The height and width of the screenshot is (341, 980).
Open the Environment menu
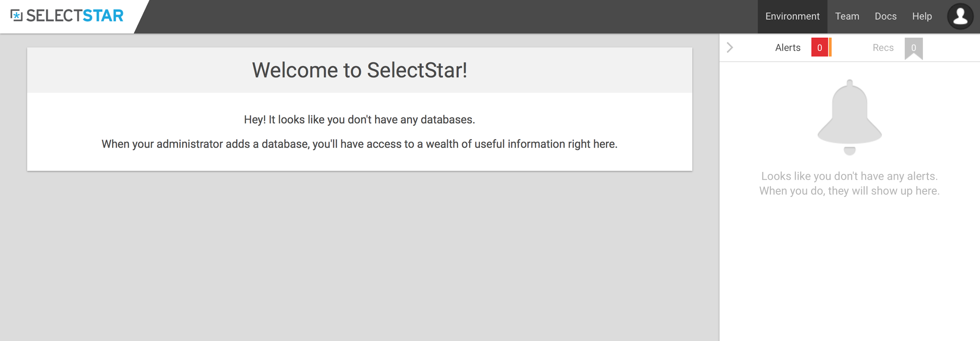point(792,16)
